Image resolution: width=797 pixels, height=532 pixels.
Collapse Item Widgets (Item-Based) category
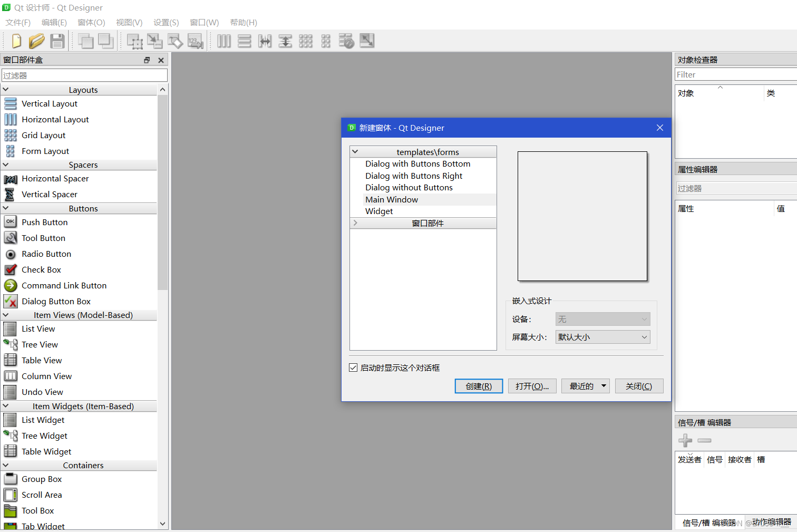tap(6, 406)
